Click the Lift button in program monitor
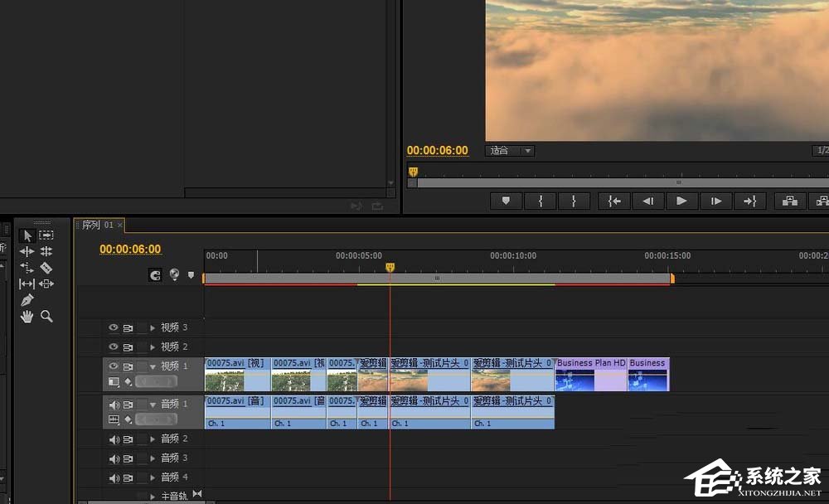Screen dimensions: 829x504 [x=789, y=201]
